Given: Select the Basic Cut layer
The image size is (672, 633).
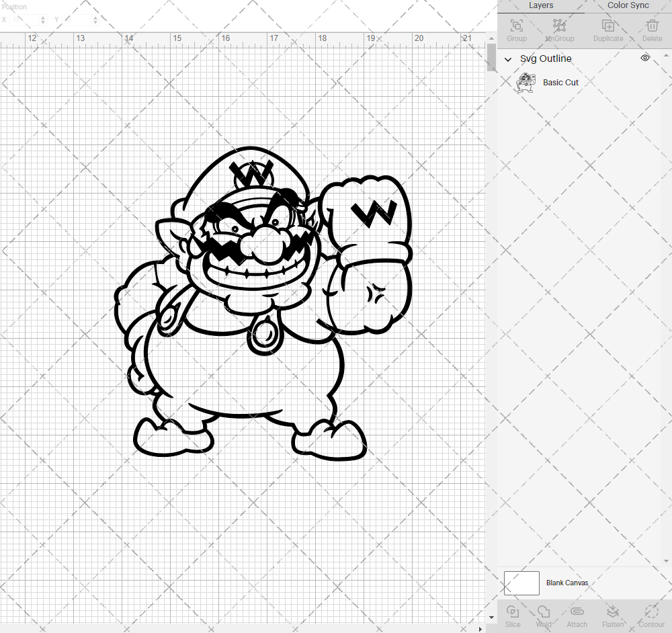Looking at the screenshot, I should tap(561, 82).
